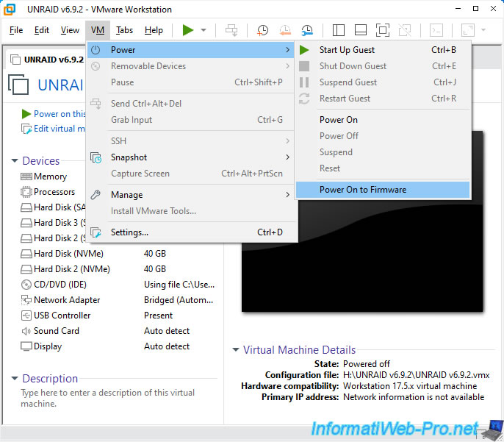Open Settings from the VM menu

click(129, 232)
